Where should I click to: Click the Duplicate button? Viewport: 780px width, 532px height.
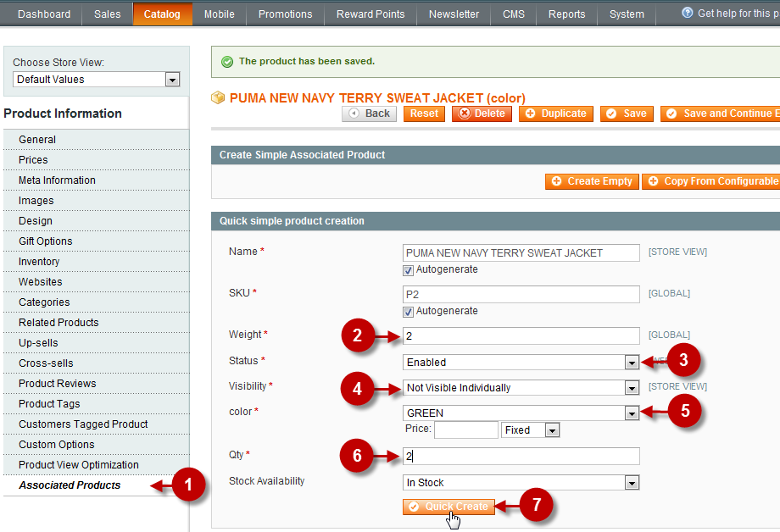(x=556, y=114)
